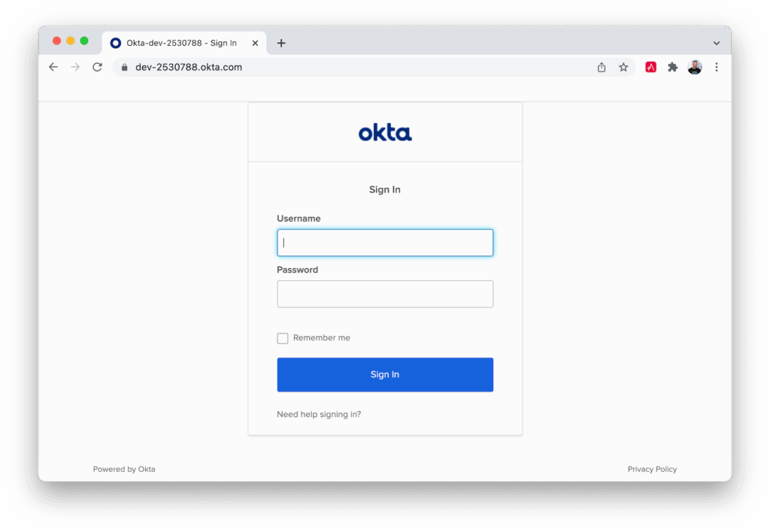Click the lock icon in the address bar
This screenshot has height=532, width=770.
coord(124,67)
